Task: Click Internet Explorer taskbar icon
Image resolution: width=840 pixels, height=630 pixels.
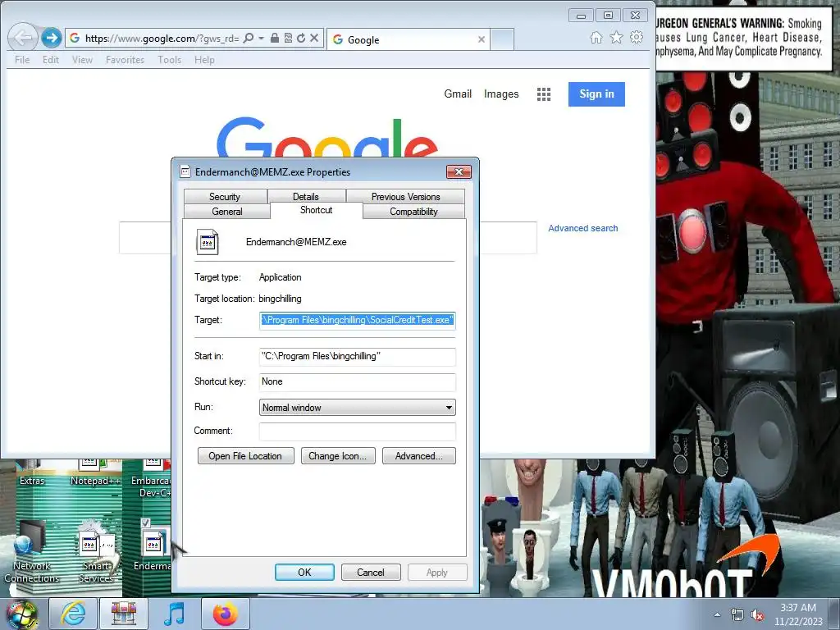Action: (73, 614)
